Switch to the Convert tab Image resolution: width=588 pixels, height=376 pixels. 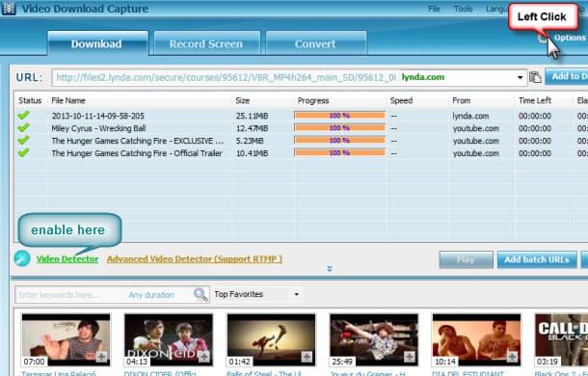coord(315,44)
